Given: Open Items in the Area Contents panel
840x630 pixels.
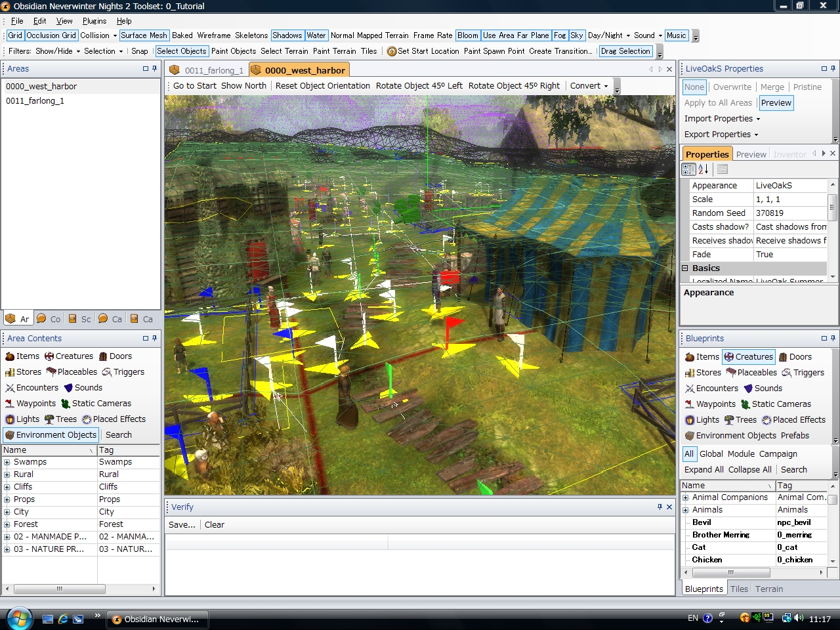Looking at the screenshot, I should [x=22, y=356].
